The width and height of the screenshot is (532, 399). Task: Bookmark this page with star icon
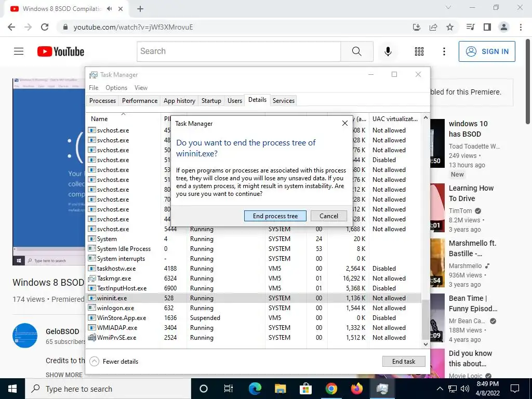click(x=450, y=27)
